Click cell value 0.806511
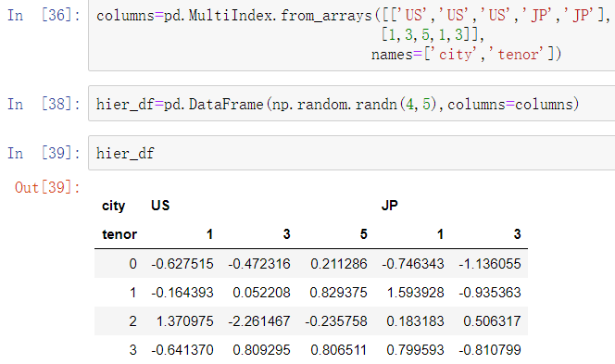 (x=338, y=350)
